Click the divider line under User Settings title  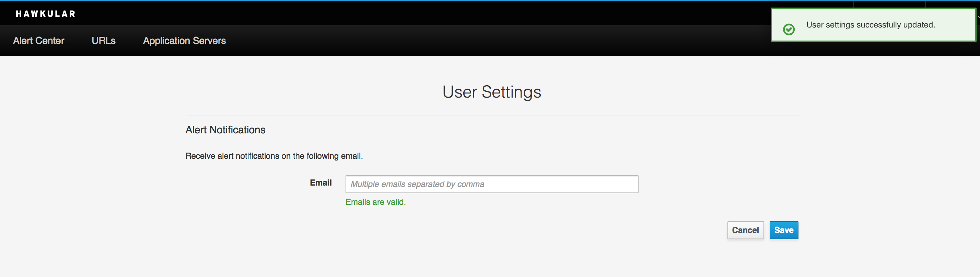click(x=491, y=115)
